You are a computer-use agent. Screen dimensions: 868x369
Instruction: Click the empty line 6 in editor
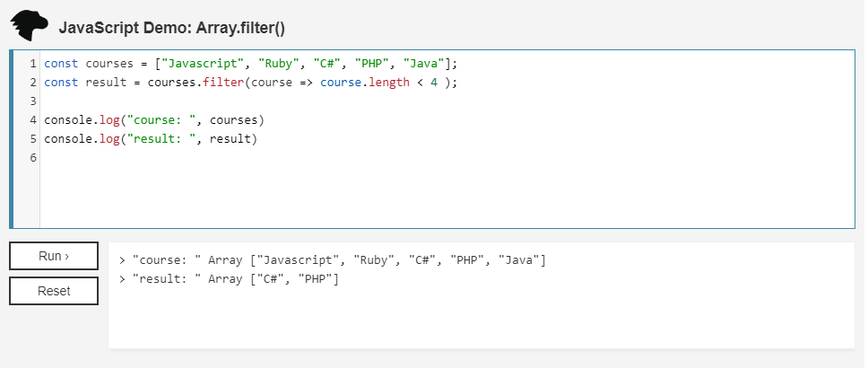pos(269,158)
